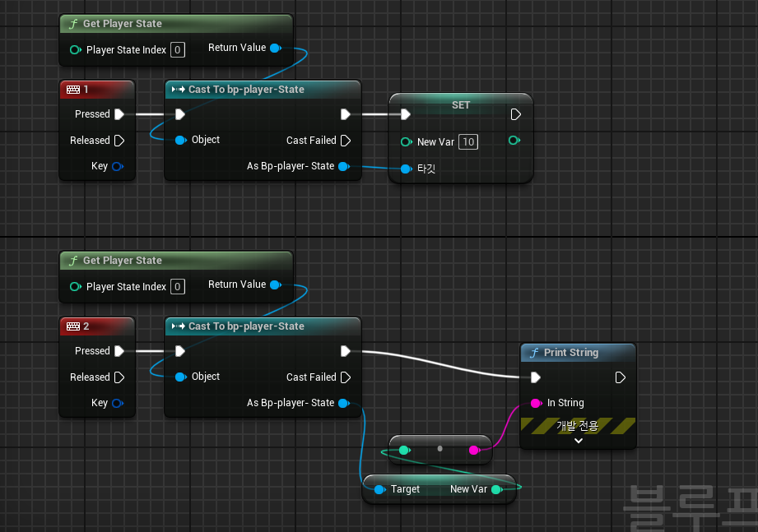Click the input exec pin on top Cast node
Viewport: 758px width, 532px height.
click(x=180, y=114)
